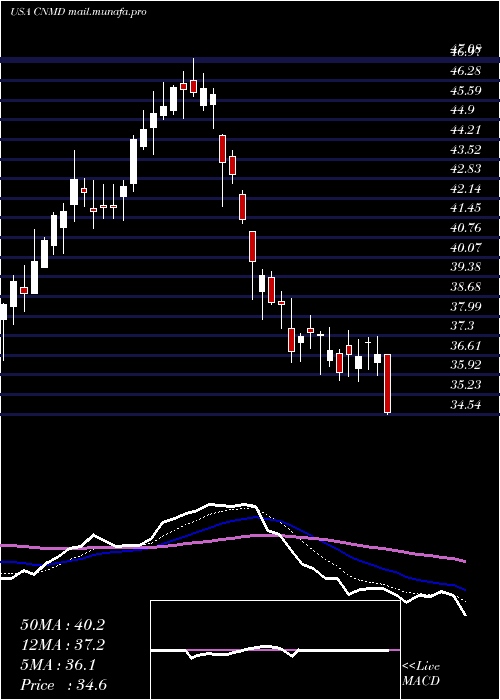
Task: Click the '5MA : 36.1' readout
Action: (x=57, y=665)
